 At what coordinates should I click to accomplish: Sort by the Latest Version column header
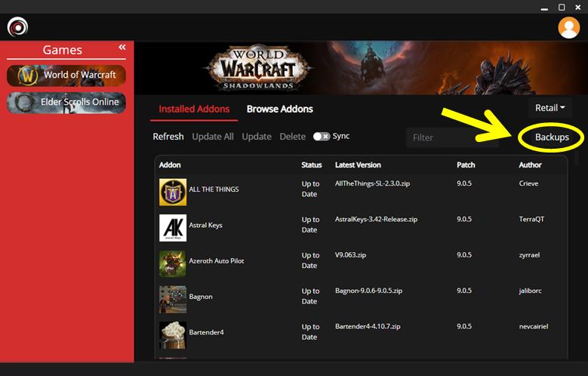358,165
